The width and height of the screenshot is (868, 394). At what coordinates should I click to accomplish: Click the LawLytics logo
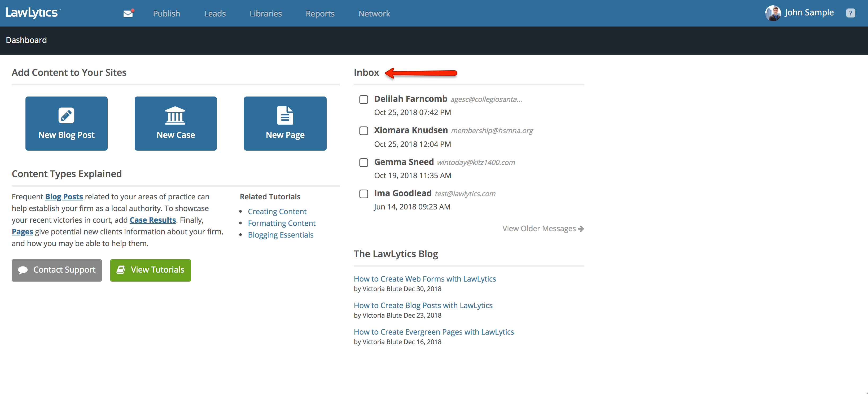coord(33,13)
